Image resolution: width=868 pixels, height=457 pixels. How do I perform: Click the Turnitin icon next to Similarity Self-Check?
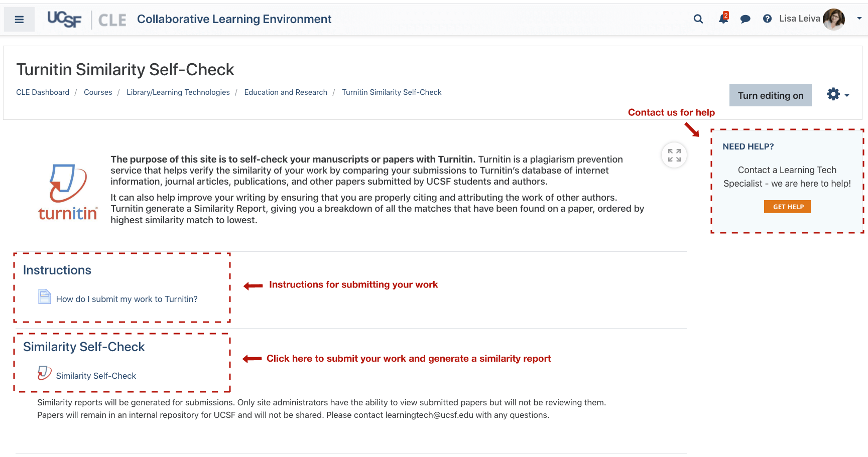[x=44, y=373]
